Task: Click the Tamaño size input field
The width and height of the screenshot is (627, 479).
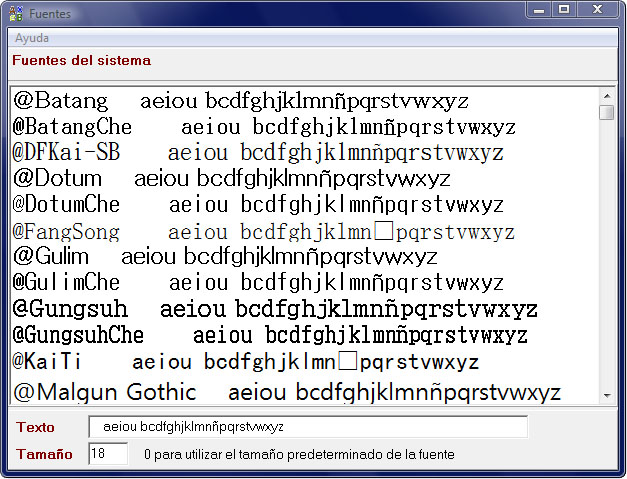Action: (x=108, y=453)
